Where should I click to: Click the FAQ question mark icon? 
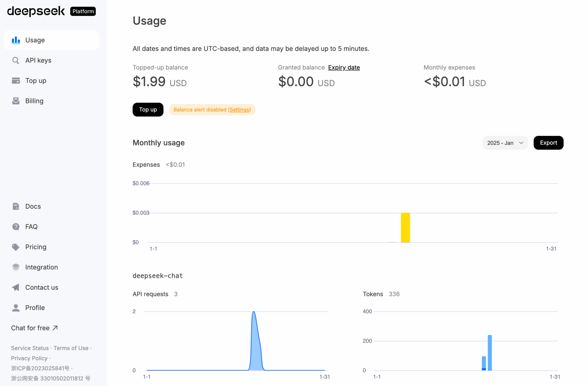pyautogui.click(x=16, y=226)
